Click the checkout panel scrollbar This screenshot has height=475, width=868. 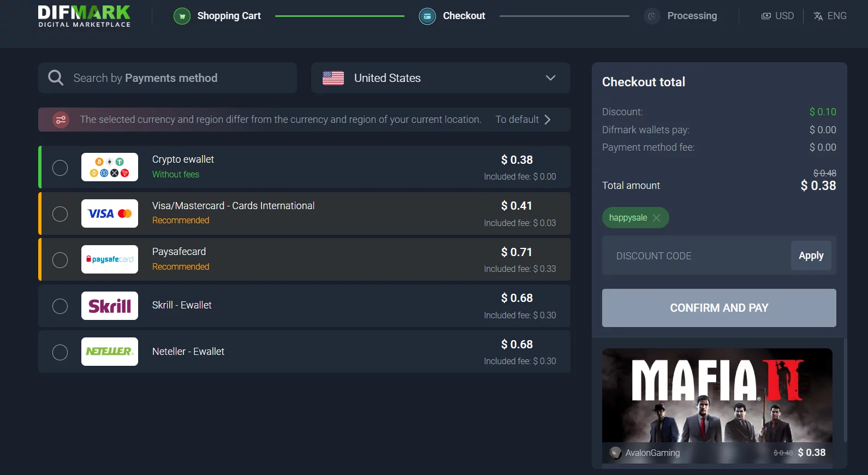pyautogui.click(x=845, y=390)
